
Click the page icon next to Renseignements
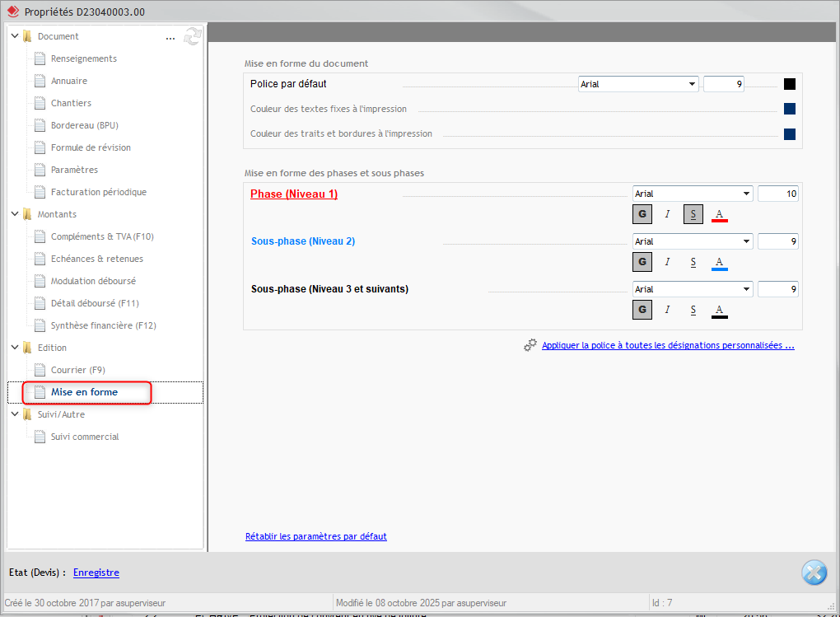click(40, 58)
